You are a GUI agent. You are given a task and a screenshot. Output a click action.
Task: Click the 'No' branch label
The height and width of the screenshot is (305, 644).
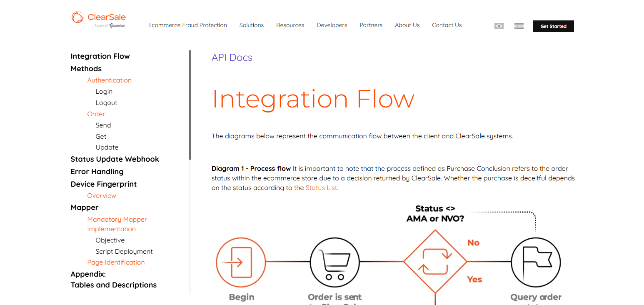click(473, 242)
